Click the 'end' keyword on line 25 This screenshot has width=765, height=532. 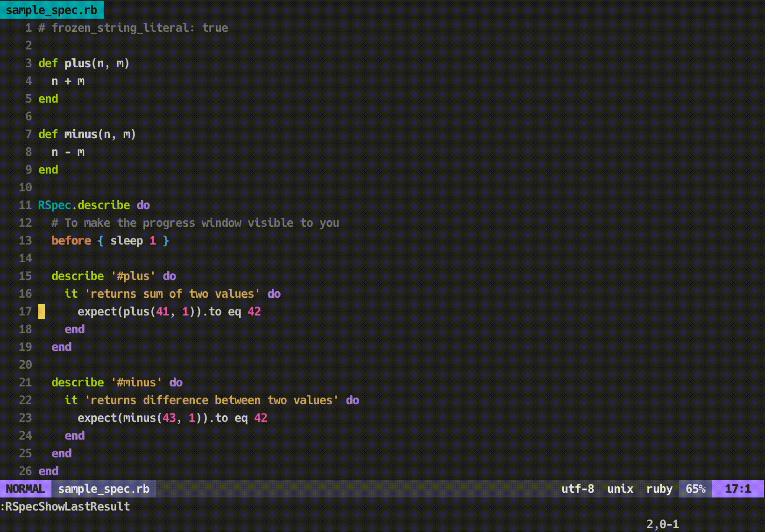[61, 453]
